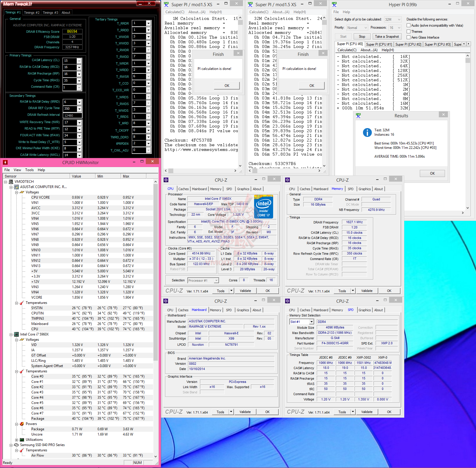Open CAS# Latency (CL) dropdown in Mem TweakIt
Screen dimensions: 476x468
pos(79,61)
